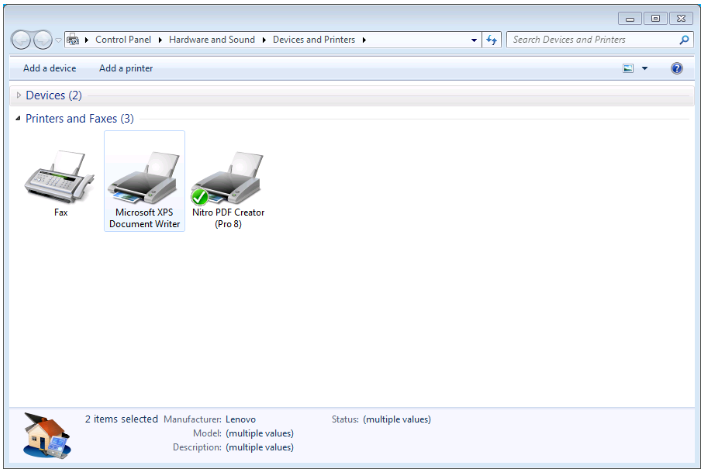706x472 pixels.
Task: Click the Back navigation arrow
Action: click(21, 40)
